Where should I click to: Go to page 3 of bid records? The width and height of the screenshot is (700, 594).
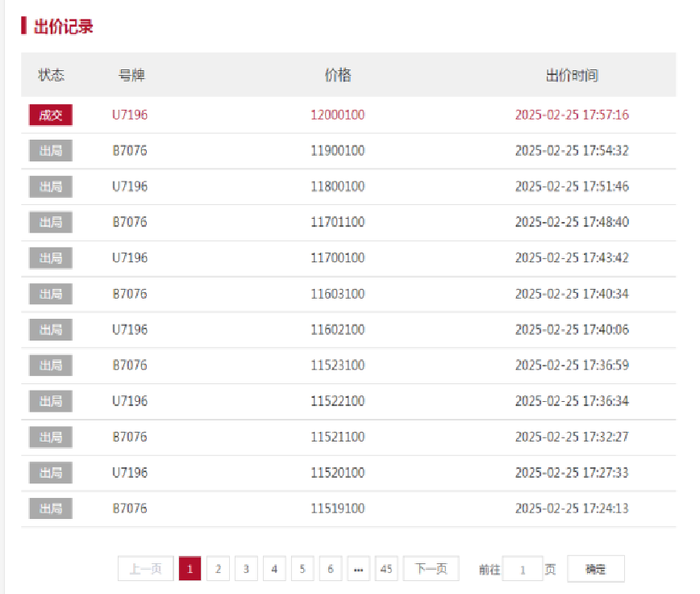[246, 569]
